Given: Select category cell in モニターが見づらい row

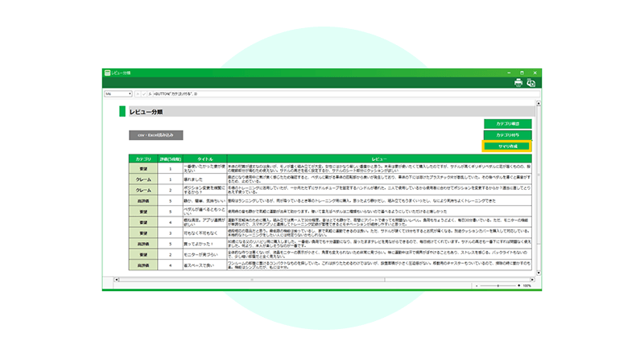Looking at the screenshot, I should point(143,254).
